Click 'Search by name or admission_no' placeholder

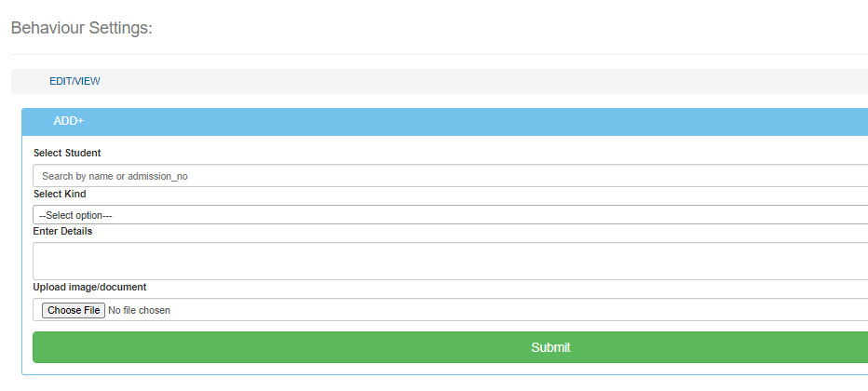[x=115, y=176]
